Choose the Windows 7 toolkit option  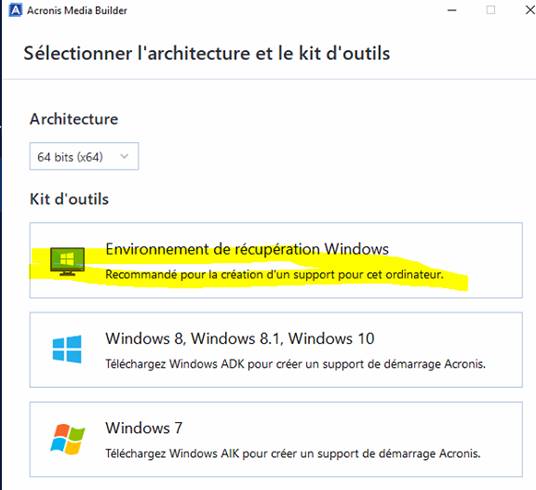276,439
